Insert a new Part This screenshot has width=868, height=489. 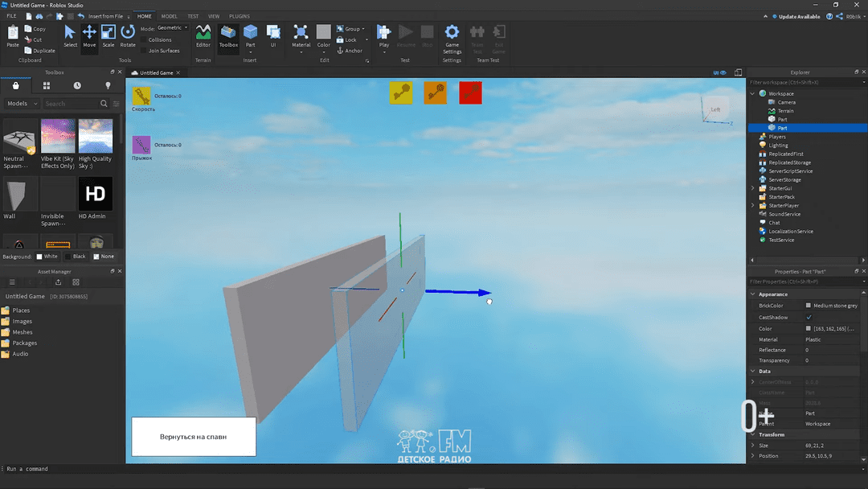(250, 36)
